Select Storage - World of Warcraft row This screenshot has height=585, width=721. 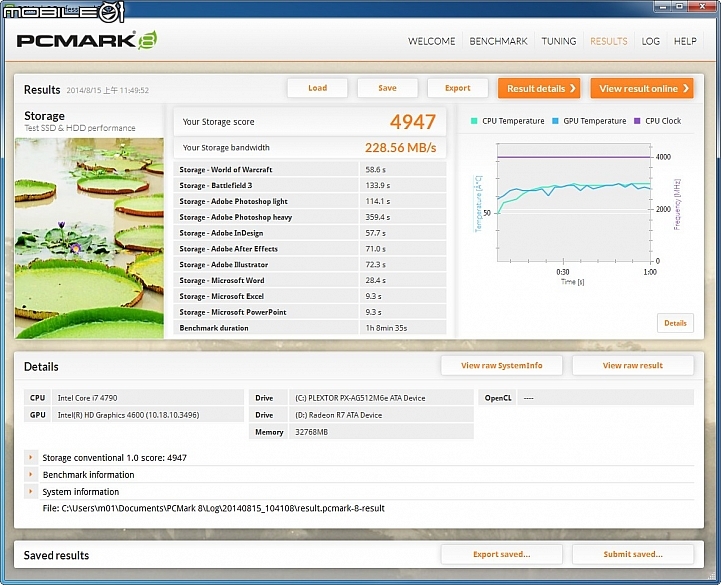pyautogui.click(x=309, y=170)
